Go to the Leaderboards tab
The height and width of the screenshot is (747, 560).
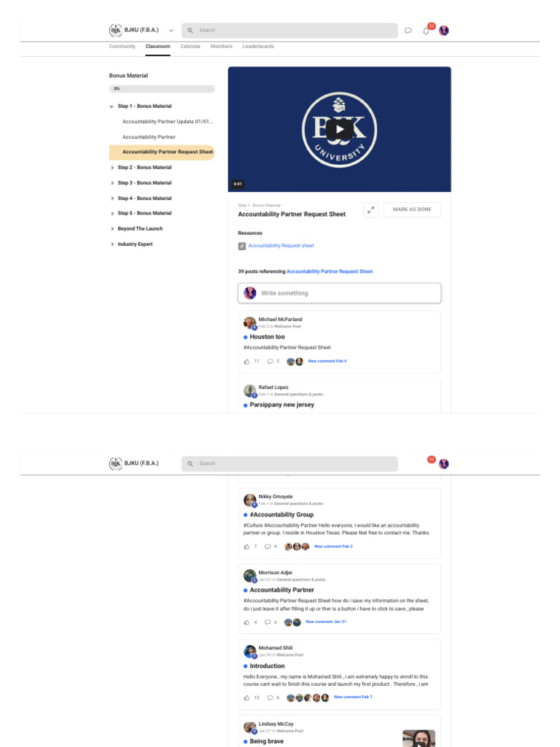(x=258, y=47)
